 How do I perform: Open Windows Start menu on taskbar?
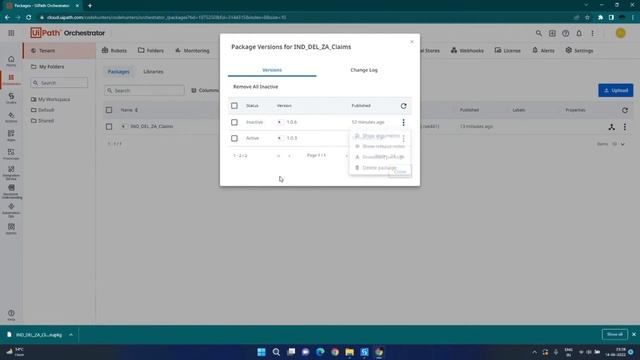point(261,352)
